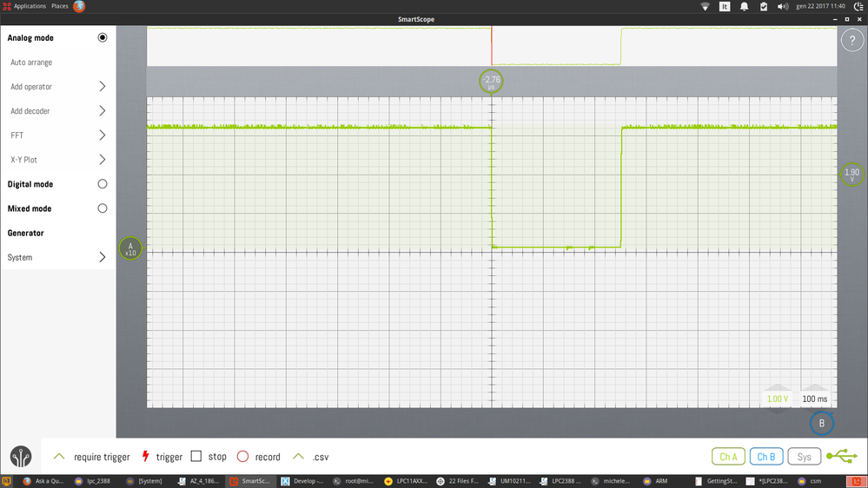
Task: Switch to Ask a Qu... taskbar window
Action: point(43,481)
